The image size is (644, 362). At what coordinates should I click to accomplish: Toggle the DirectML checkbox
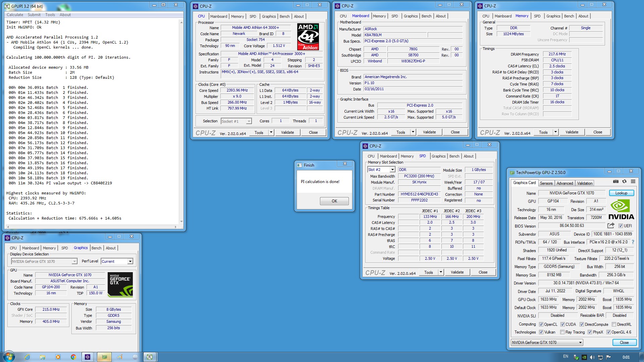click(614, 324)
